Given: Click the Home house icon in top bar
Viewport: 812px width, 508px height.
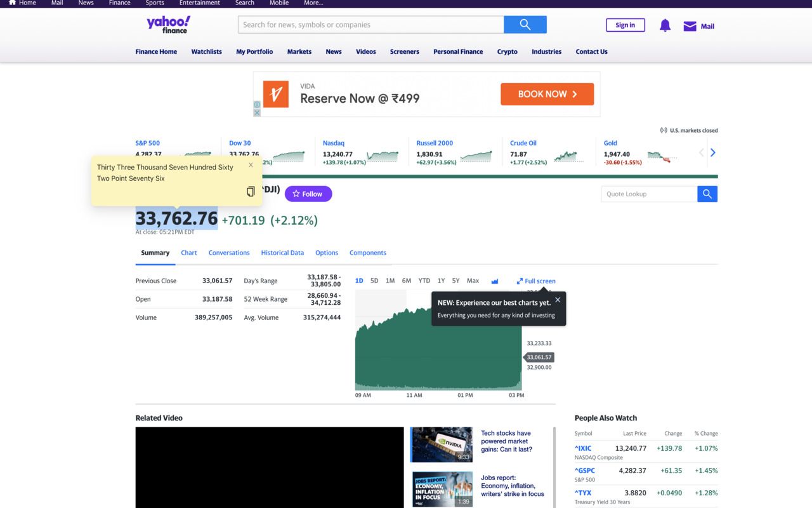Looking at the screenshot, I should [12, 3].
